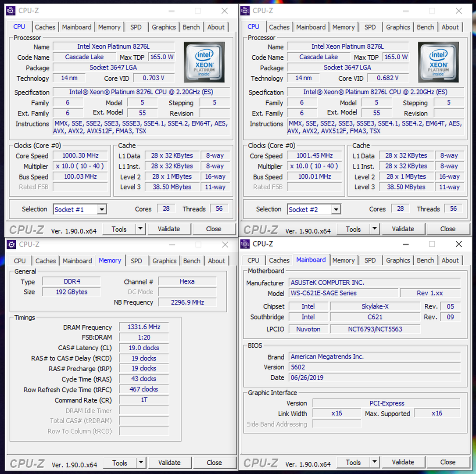This screenshot has height=474, width=476.
Task: Click BIOS Date 06/26/2019 field
Action: tap(375, 377)
